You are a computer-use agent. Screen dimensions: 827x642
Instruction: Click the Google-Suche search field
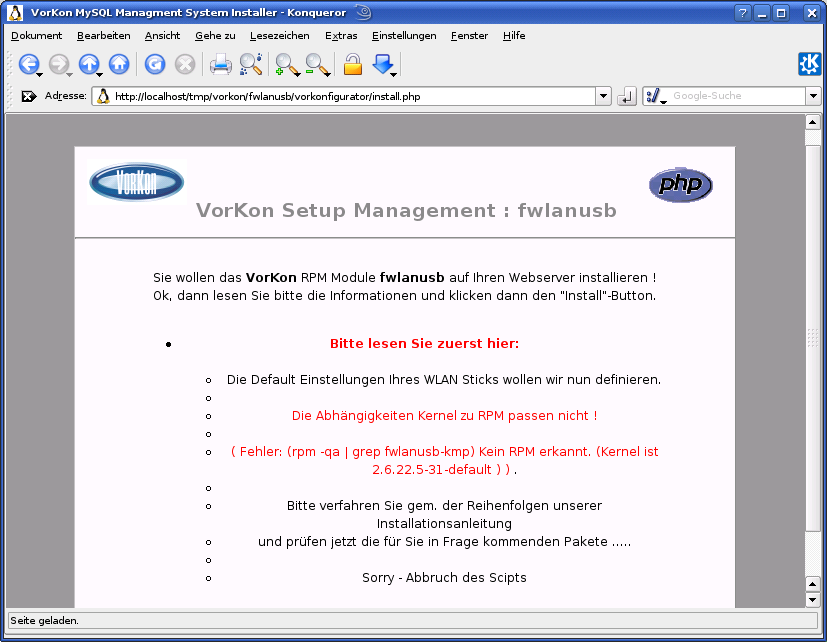[737, 96]
